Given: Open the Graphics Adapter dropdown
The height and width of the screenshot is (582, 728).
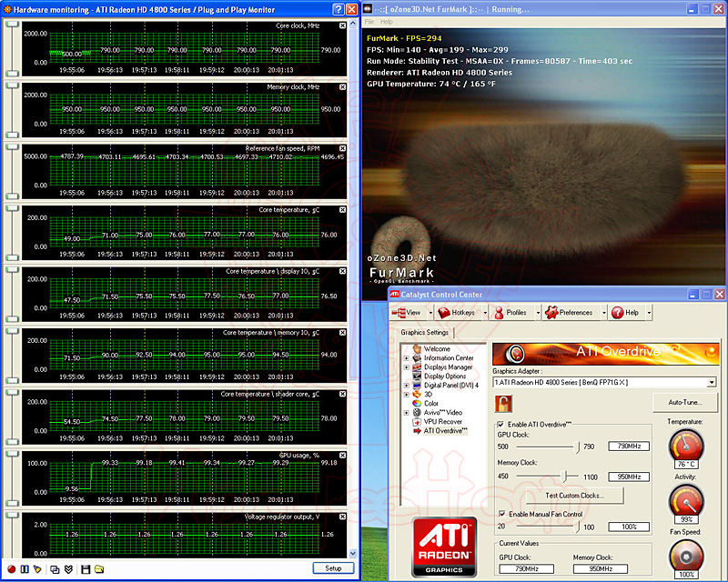Looking at the screenshot, I should [x=712, y=383].
